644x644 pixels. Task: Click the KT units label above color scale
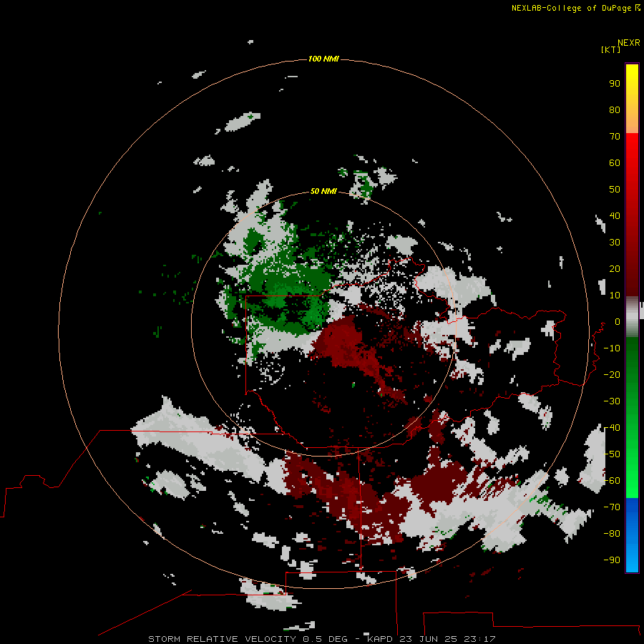611,49
